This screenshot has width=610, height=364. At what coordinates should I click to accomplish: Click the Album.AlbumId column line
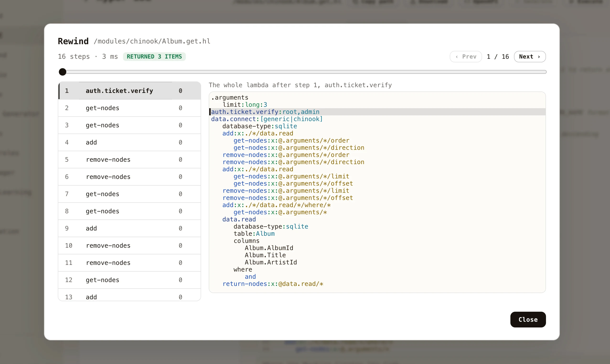click(x=269, y=248)
